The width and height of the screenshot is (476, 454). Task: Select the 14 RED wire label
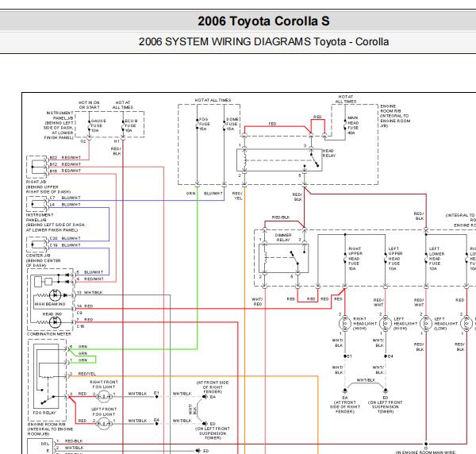pos(85,306)
